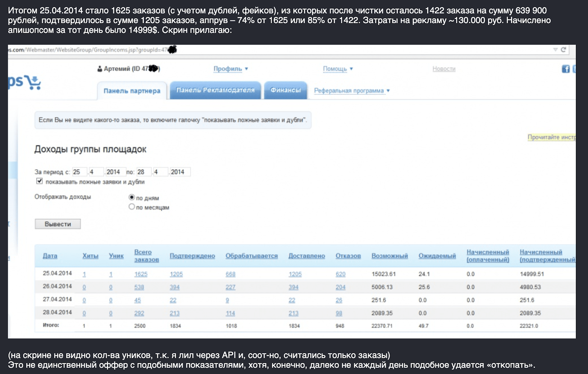Select the 'по месяцам' radio option
Screen dimensions: 588x374
(x=132, y=207)
